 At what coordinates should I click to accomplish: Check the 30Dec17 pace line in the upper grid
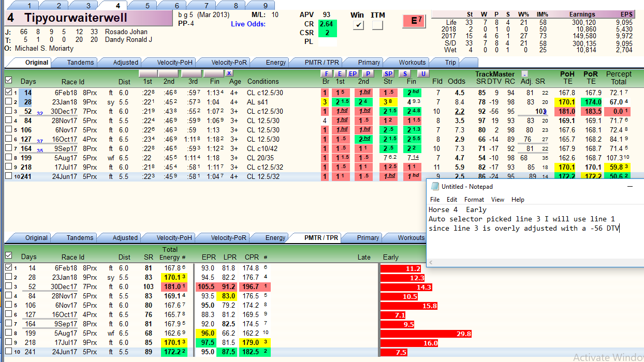[8, 111]
